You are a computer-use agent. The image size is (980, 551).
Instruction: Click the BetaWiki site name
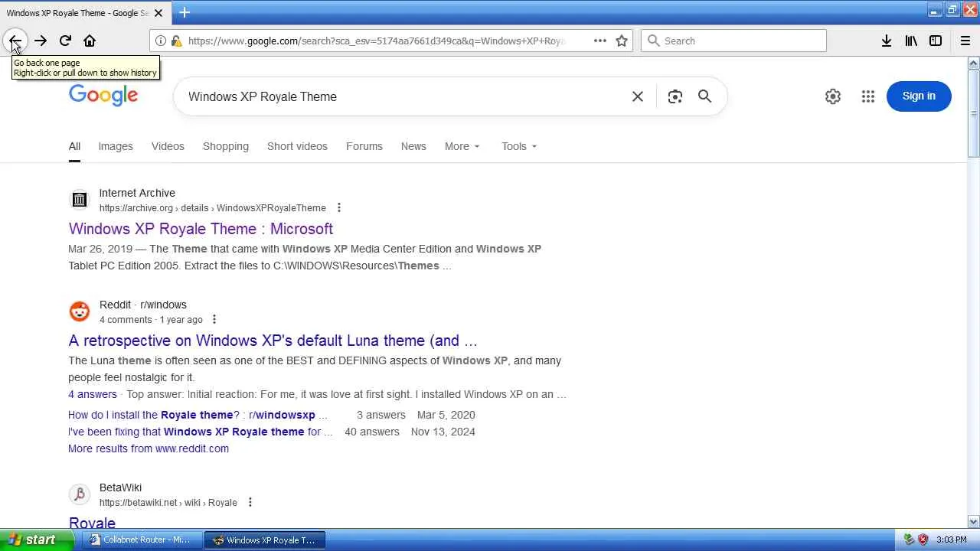(x=120, y=487)
